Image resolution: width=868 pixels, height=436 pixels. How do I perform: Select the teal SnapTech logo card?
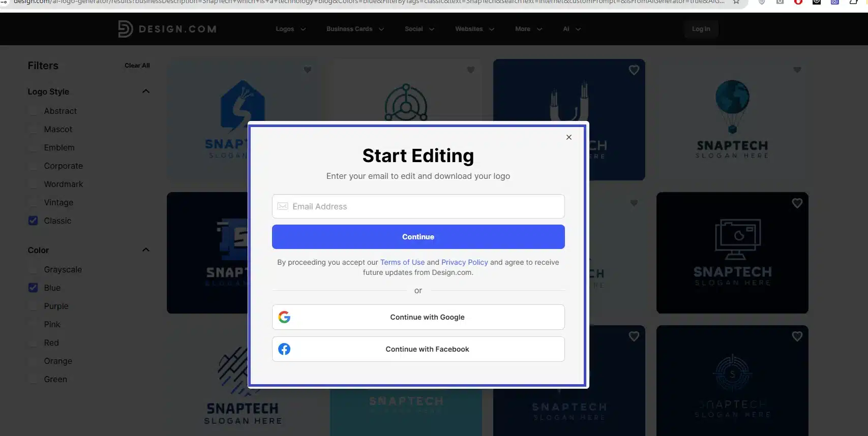[x=406, y=413]
